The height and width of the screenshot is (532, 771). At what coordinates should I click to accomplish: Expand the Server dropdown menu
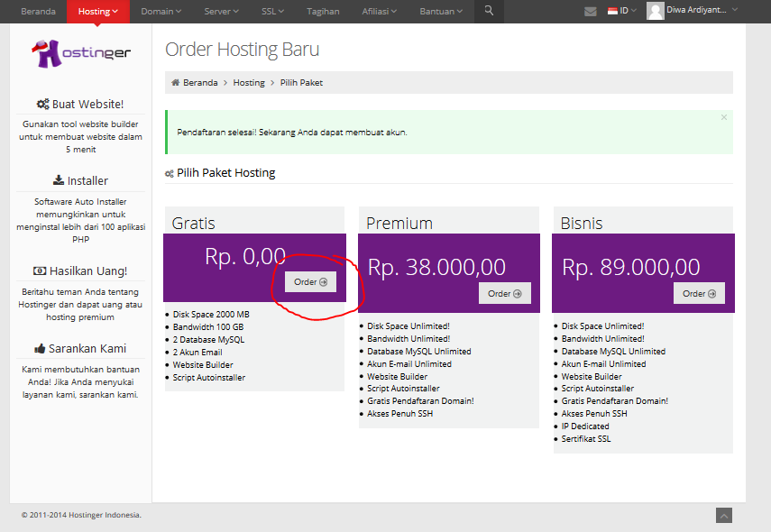[221, 12]
